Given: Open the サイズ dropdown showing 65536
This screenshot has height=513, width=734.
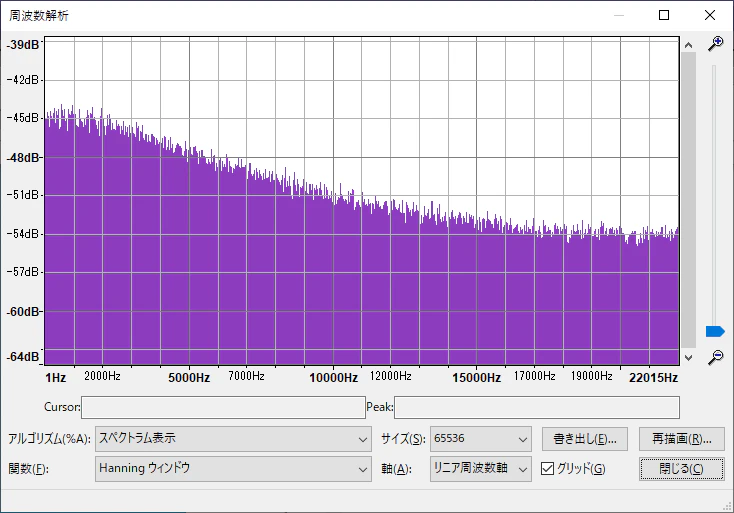Looking at the screenshot, I should [x=481, y=439].
